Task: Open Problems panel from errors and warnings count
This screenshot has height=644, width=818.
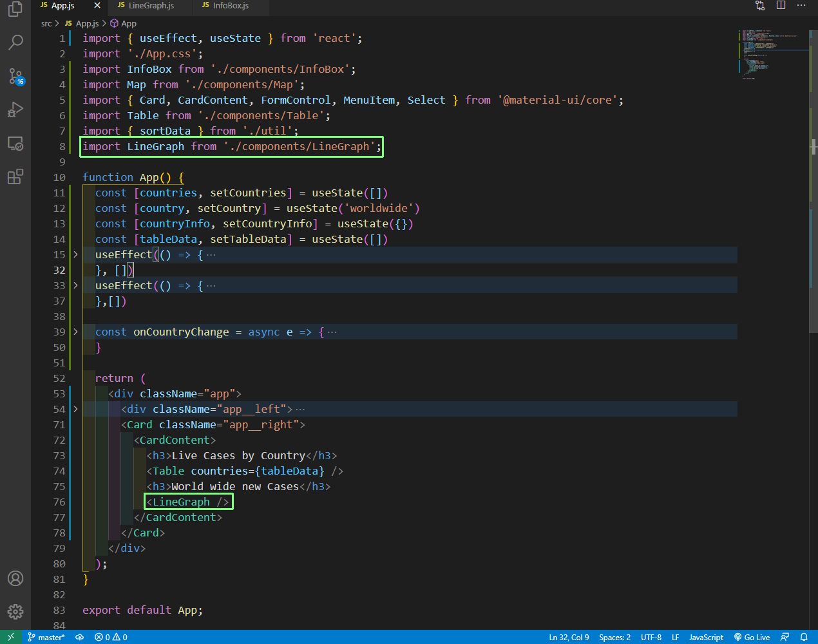Action: pyautogui.click(x=111, y=637)
